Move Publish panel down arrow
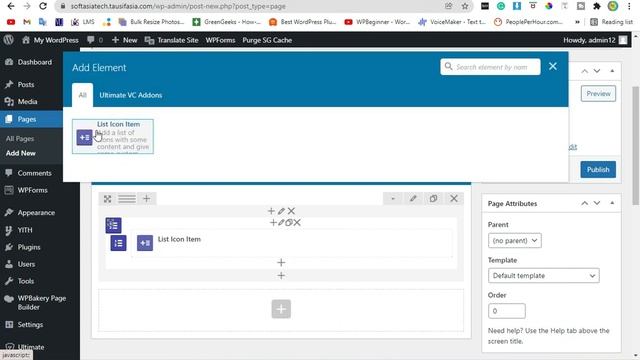Screen dimensions: 640x360 pyautogui.click(x=597, y=71)
